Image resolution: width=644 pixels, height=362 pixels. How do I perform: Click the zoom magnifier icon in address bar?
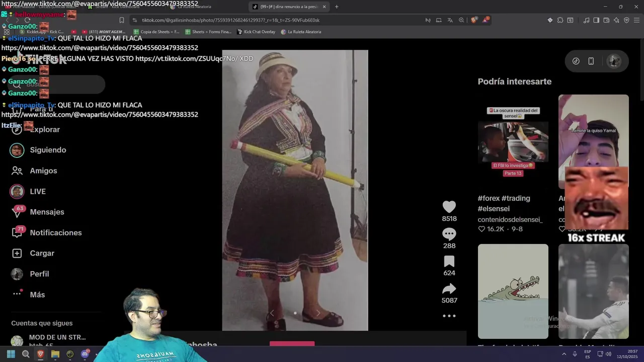(461, 20)
